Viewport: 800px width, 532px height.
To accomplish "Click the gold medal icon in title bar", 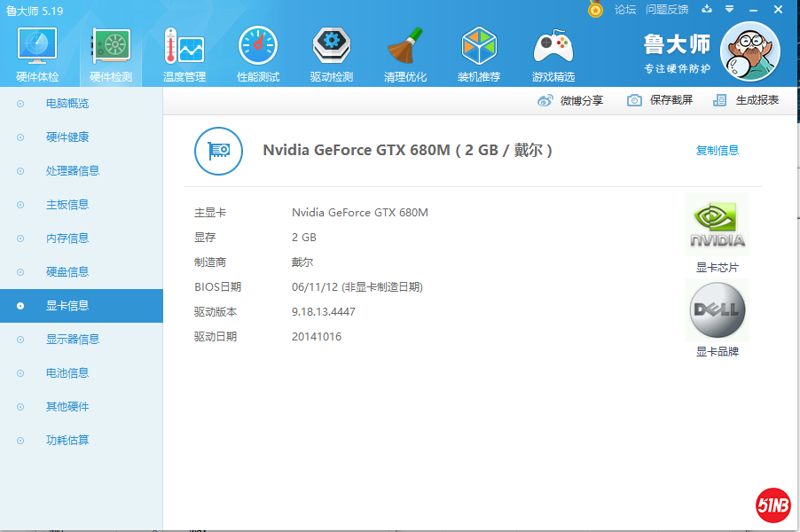I will 596,10.
